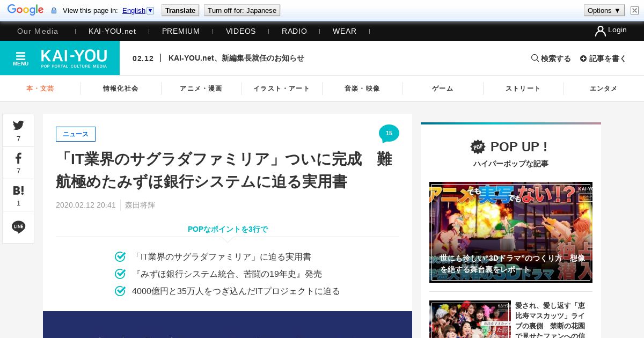This screenshot has height=338, width=644.
Task: Open the 3Dドラマ featured article thumbnail
Action: pyautogui.click(x=511, y=232)
